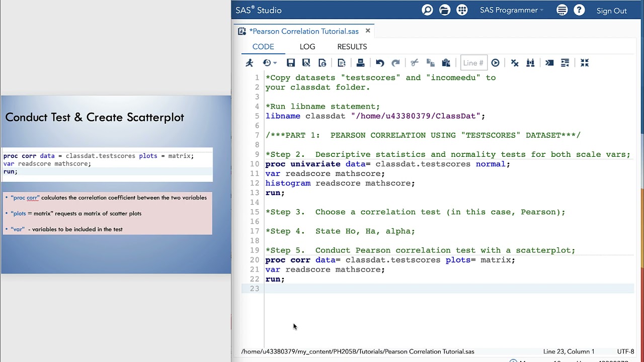
Task: Open applications grid icon in header
Action: [462, 10]
